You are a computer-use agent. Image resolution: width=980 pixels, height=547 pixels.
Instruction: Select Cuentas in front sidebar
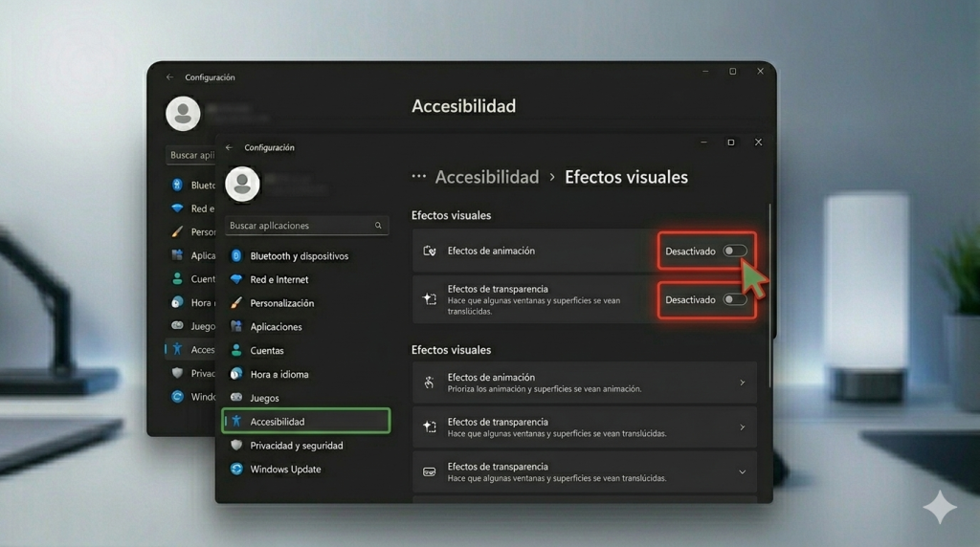(306, 350)
